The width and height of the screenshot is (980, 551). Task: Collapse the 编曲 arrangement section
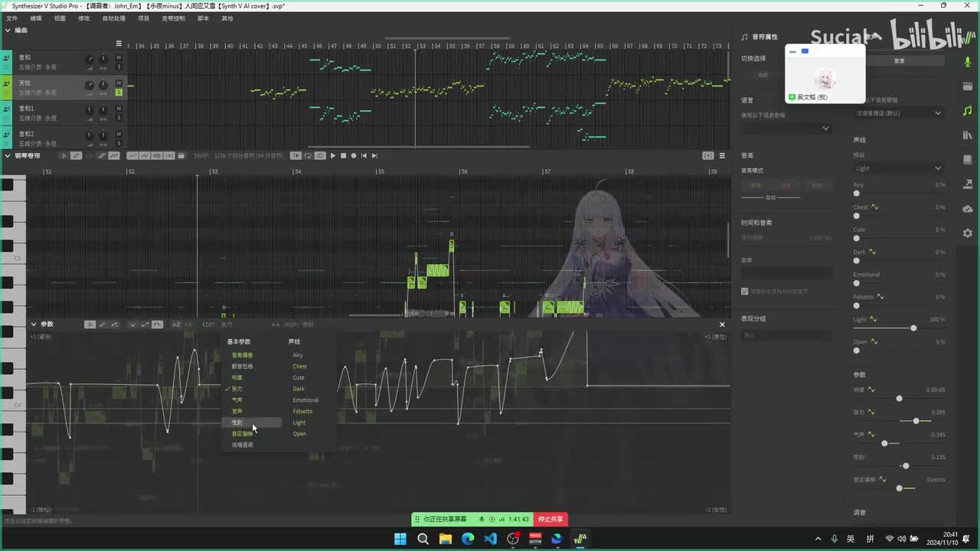[x=8, y=30]
